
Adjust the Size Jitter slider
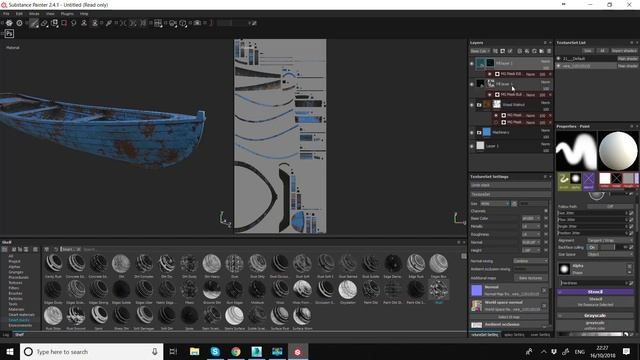tap(592, 213)
